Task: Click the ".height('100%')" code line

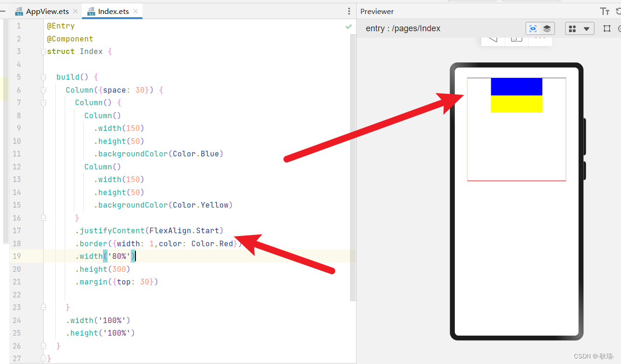Action: [101, 333]
